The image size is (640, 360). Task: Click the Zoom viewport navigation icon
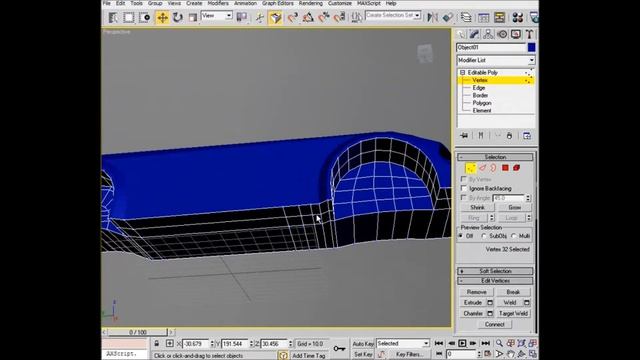click(499, 343)
